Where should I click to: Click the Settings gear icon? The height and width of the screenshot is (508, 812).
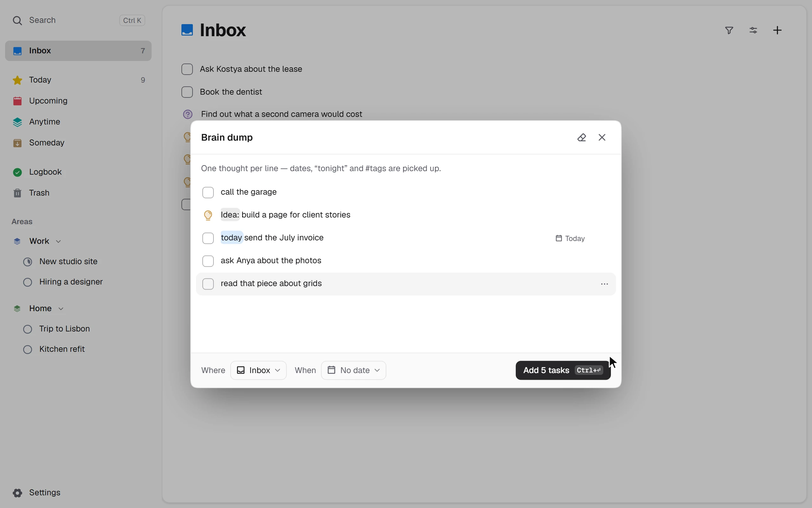[x=17, y=493]
